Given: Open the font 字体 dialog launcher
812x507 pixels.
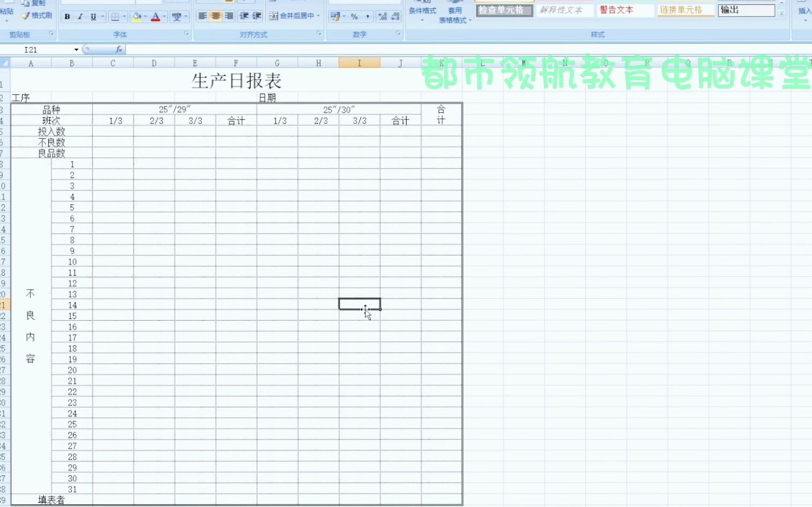Looking at the screenshot, I should point(187,34).
